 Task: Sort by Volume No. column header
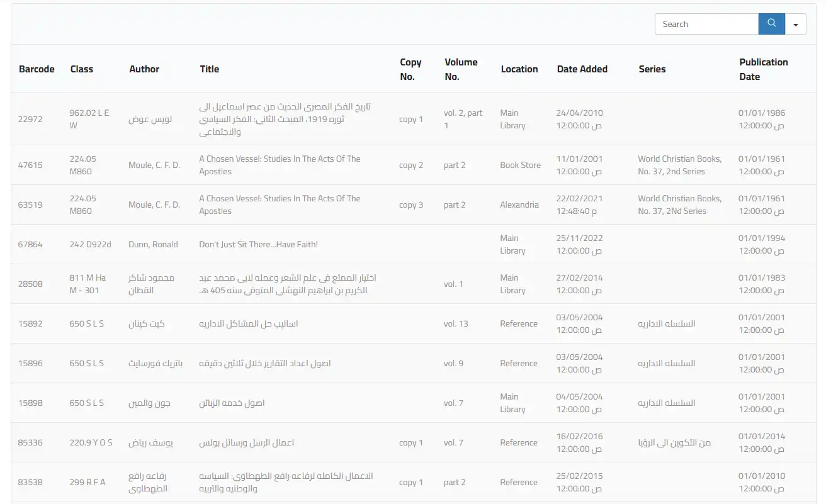coord(461,69)
